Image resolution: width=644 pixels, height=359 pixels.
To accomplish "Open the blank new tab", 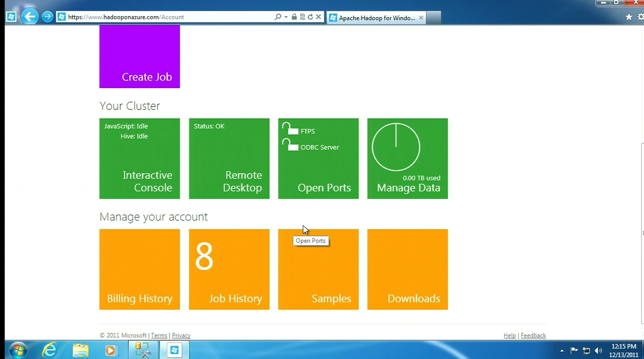I will pyautogui.click(x=433, y=18).
